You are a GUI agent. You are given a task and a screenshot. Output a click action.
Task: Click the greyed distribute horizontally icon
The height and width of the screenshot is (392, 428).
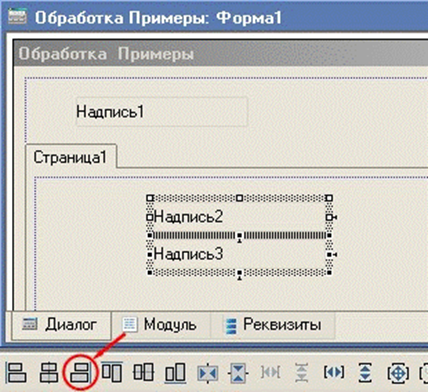coord(270,372)
